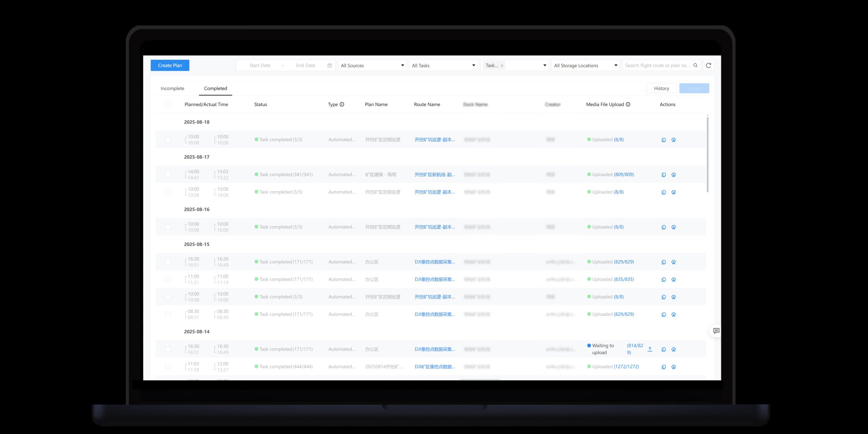Viewport: 868px width, 434px height.
Task: Click the refresh icon beside the search box
Action: tap(709, 65)
